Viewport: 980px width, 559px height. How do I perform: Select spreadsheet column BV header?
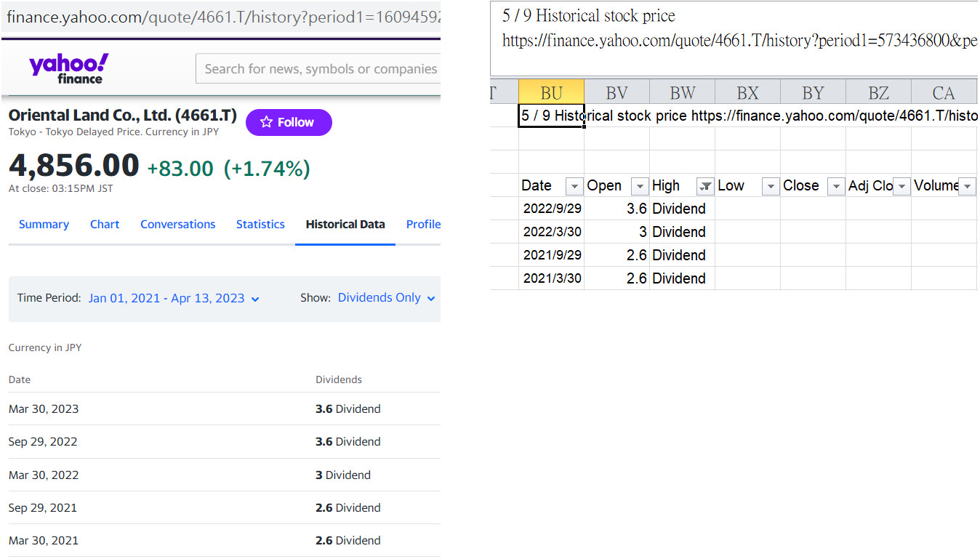[617, 92]
